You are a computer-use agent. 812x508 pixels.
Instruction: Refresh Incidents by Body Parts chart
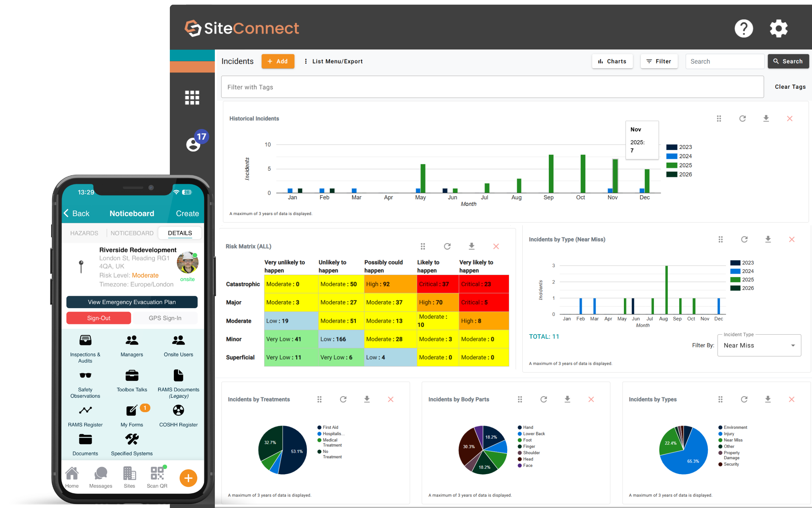pyautogui.click(x=544, y=399)
